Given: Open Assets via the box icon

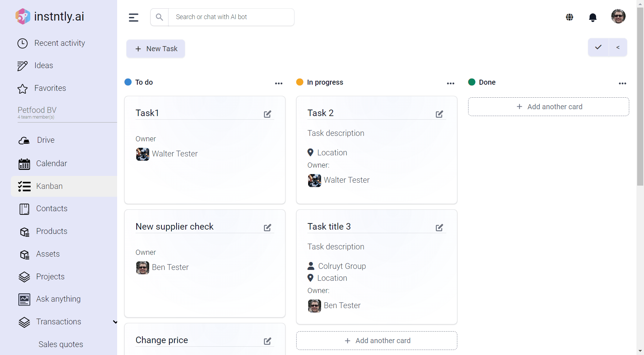Looking at the screenshot, I should 24,254.
